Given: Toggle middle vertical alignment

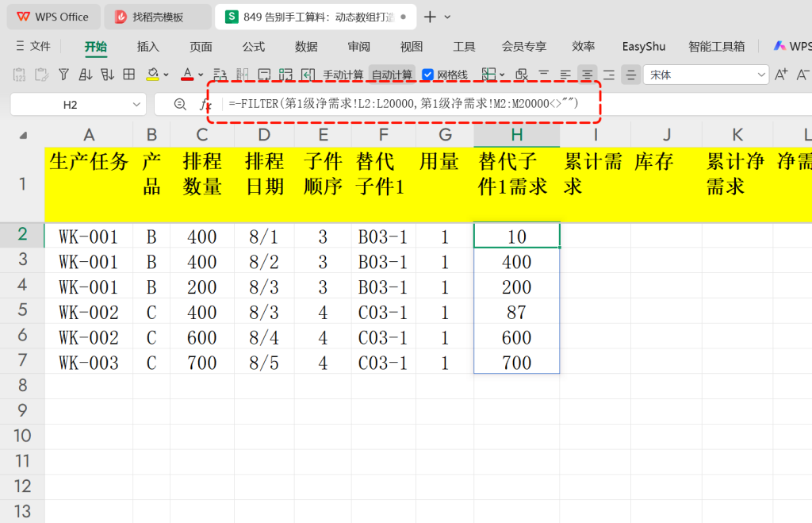Looking at the screenshot, I should point(630,75).
